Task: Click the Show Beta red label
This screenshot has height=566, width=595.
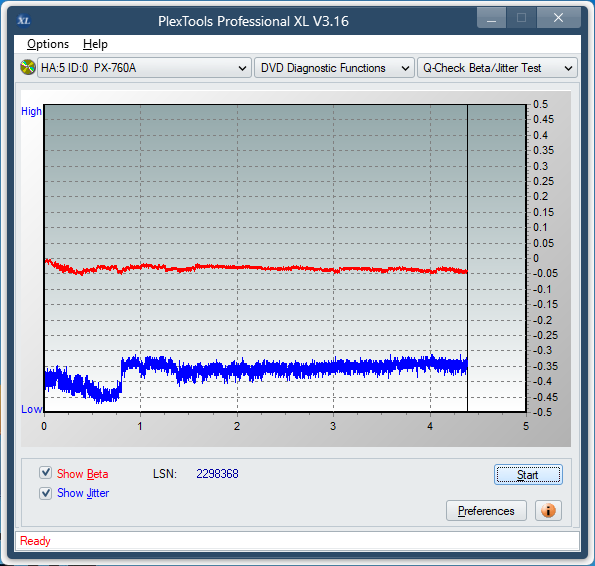Action: click(x=82, y=474)
